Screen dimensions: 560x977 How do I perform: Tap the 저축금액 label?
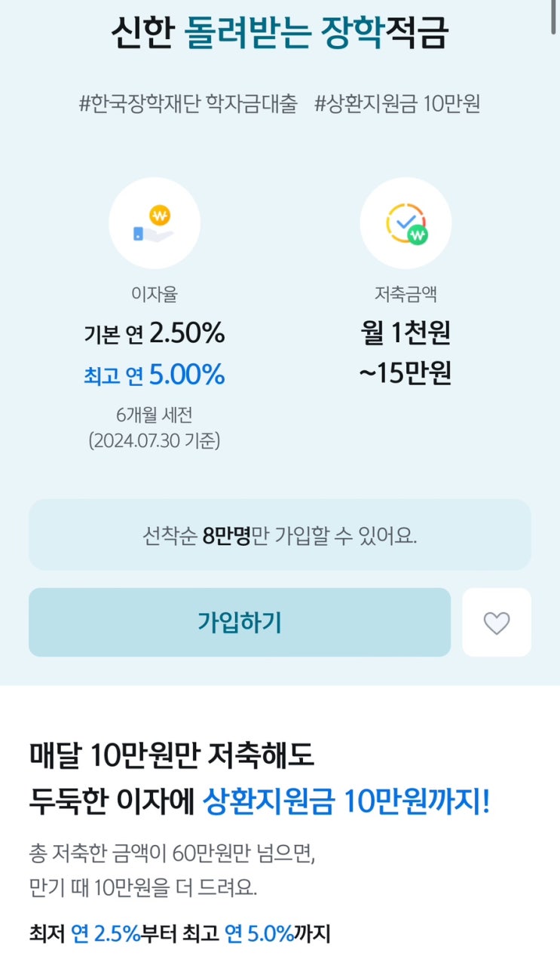405,294
